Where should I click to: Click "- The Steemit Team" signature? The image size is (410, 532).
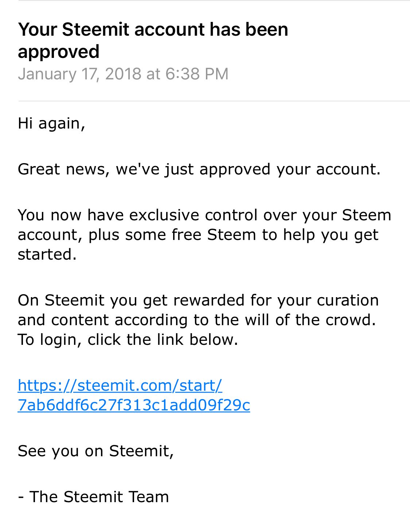[x=93, y=497]
